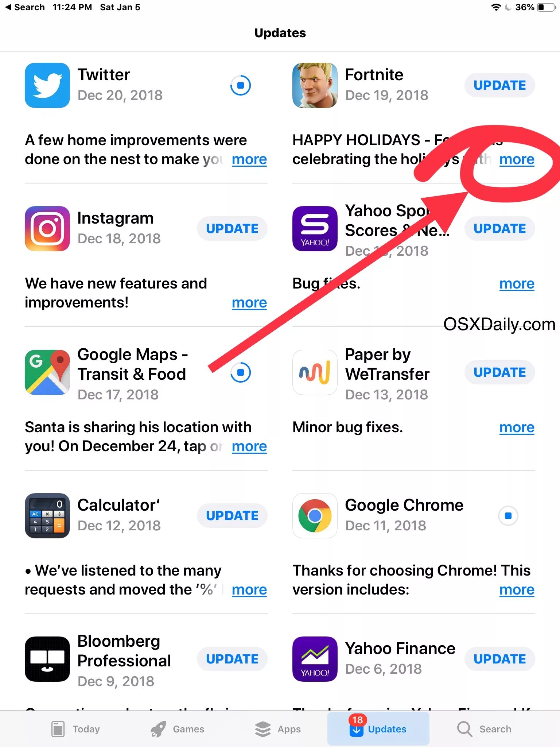Screen dimensions: 560x747
Task: Switch to the Games tab
Action: tap(178, 729)
